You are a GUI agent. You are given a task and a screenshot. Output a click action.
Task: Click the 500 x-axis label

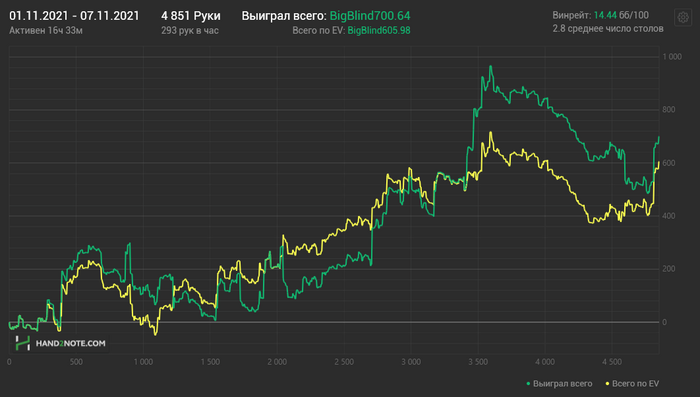tap(76, 362)
